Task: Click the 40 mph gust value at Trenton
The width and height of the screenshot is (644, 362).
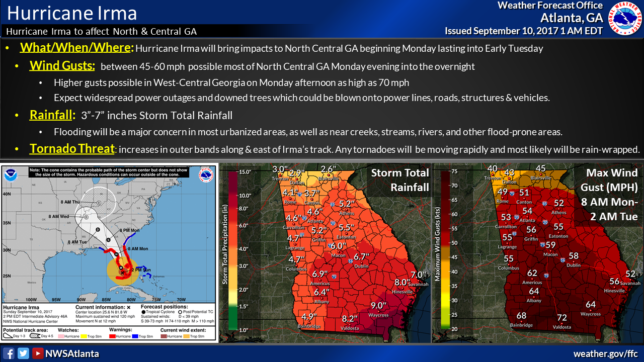Action: coord(493,168)
